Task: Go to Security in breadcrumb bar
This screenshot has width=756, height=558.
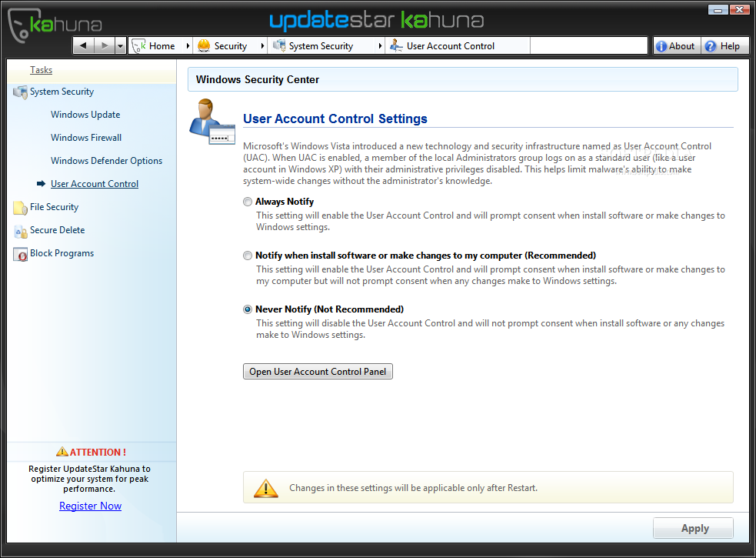Action: 231,46
